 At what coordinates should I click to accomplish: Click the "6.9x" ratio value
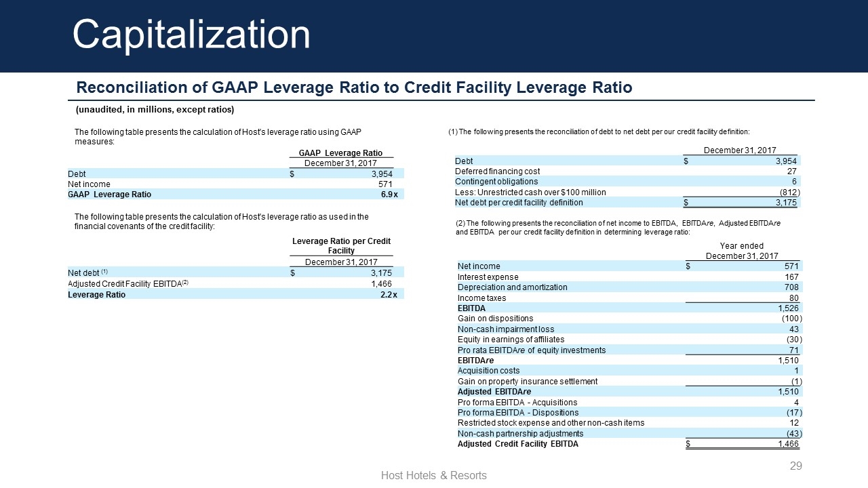point(389,194)
